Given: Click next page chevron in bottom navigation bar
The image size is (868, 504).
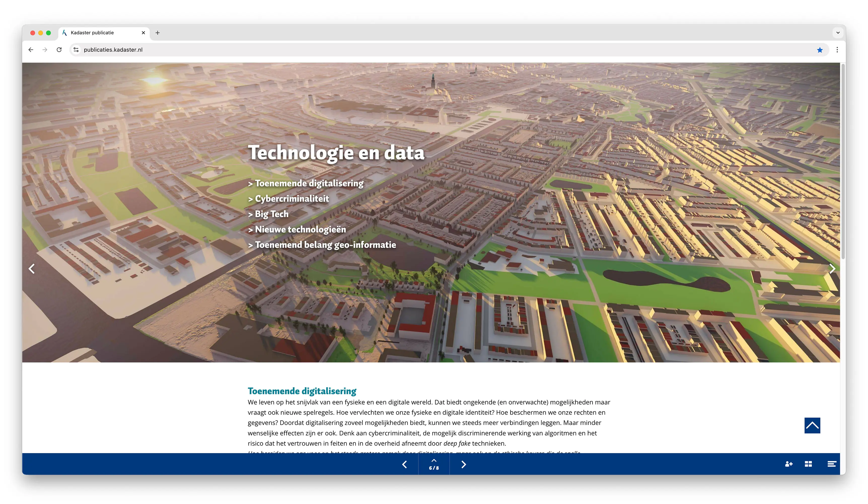Looking at the screenshot, I should pos(463,464).
